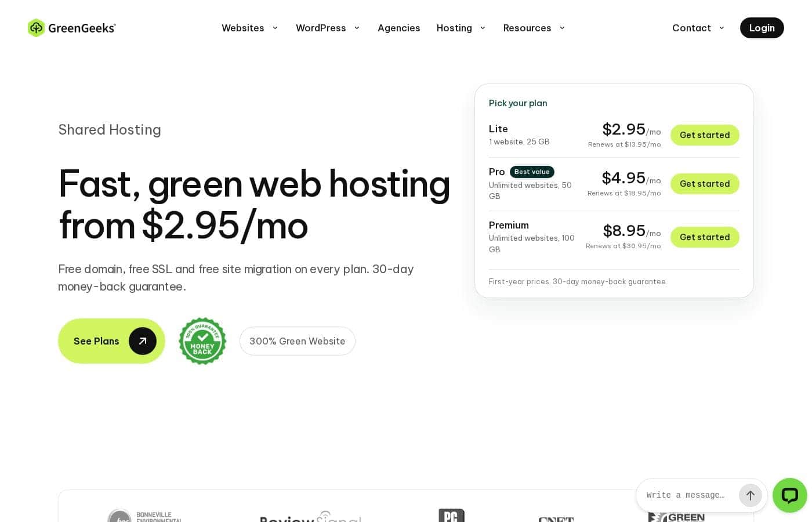Click the PC Mag logo

tap(452, 515)
